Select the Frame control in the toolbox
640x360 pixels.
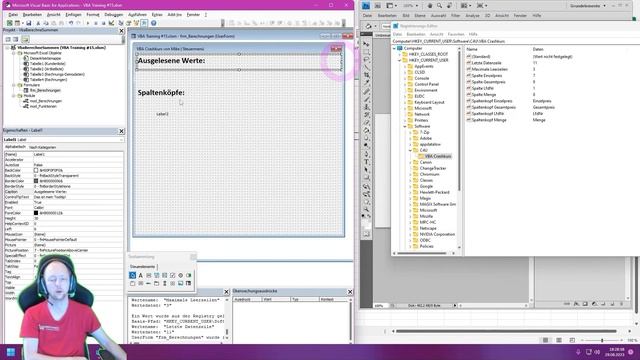(x=132, y=283)
